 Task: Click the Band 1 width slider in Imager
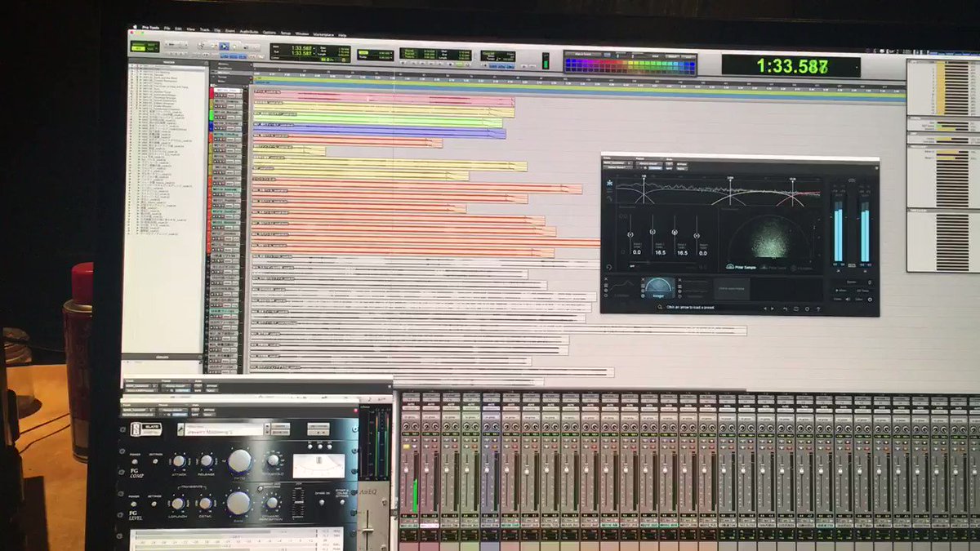(x=630, y=234)
